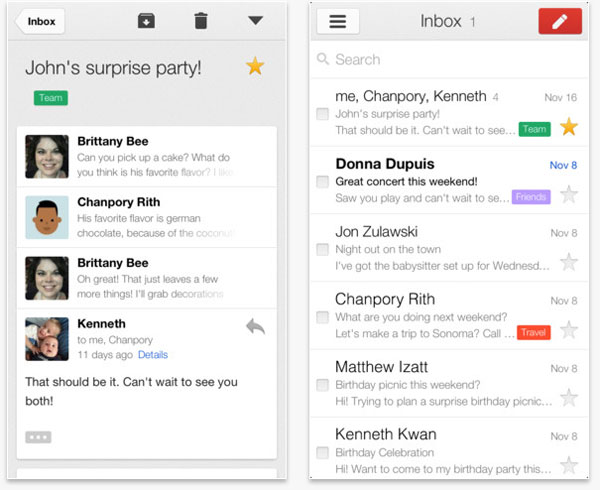Viewport: 600px width, 490px height.
Task: Delete the conversation with the trash icon
Action: [200, 21]
